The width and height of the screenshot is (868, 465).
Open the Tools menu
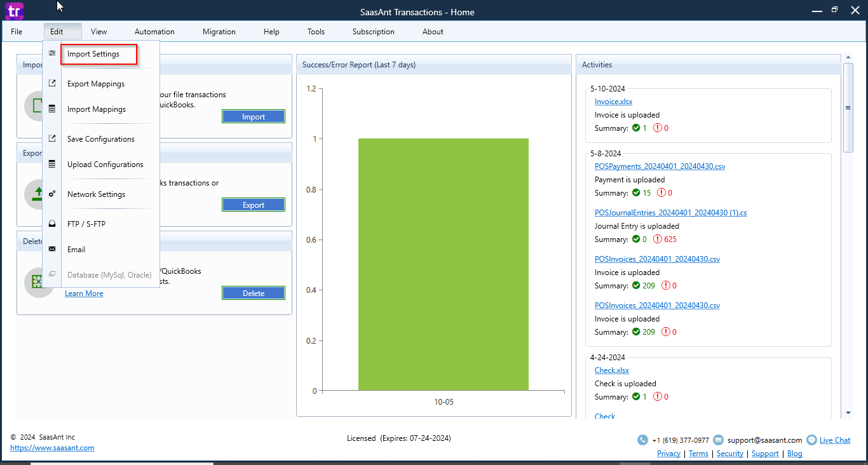coord(316,32)
